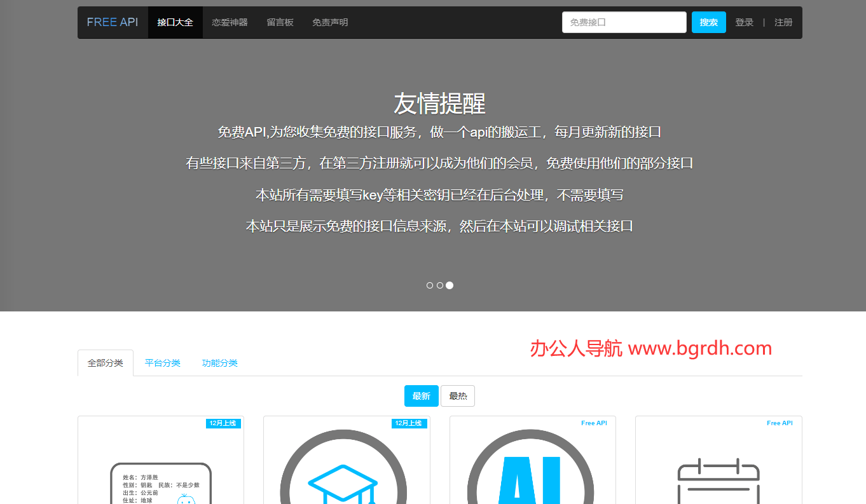
Task: Select the first carousel indicator dot
Action: point(430,285)
